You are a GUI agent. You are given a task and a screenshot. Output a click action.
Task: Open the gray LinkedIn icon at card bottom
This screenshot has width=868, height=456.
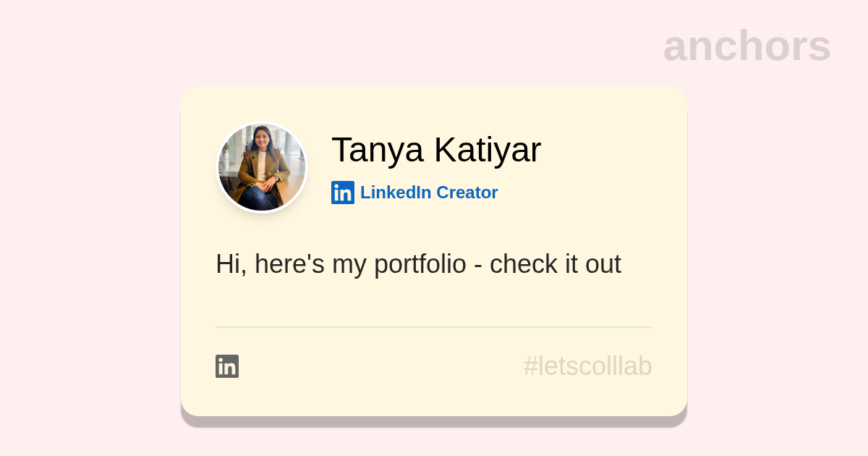click(x=227, y=366)
